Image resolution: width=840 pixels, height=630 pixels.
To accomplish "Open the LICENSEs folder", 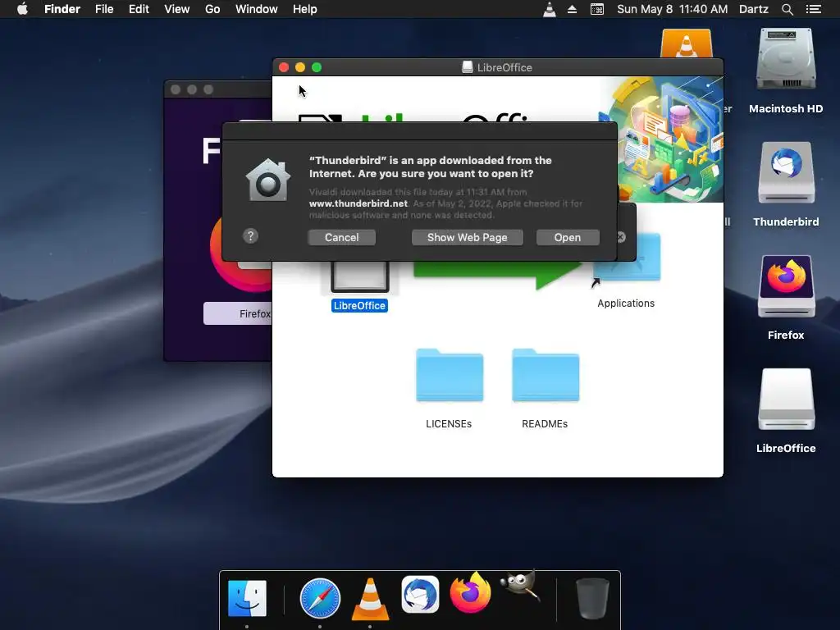I will [x=450, y=375].
